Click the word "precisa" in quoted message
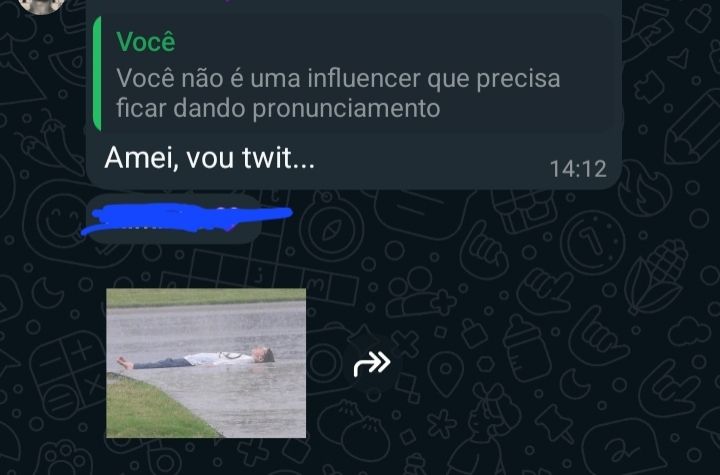This screenshot has width=720, height=475. click(x=518, y=79)
